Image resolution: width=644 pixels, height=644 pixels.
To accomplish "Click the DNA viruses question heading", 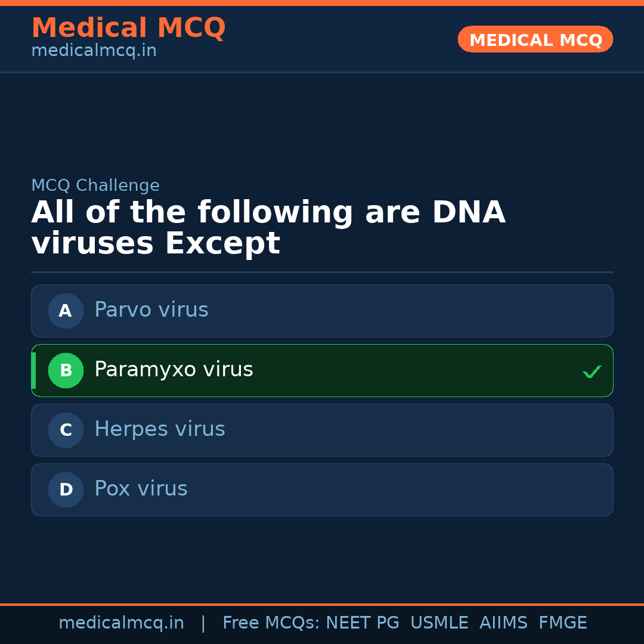I will coord(268,228).
